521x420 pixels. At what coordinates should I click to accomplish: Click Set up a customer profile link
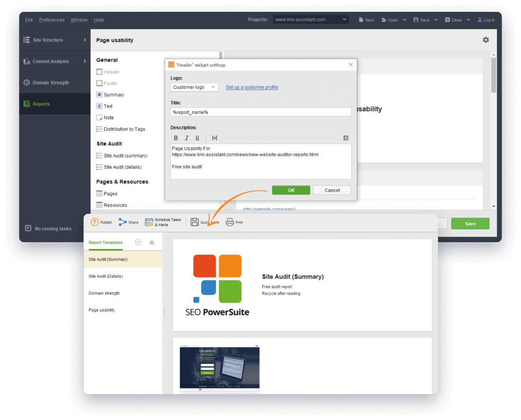pyautogui.click(x=252, y=87)
